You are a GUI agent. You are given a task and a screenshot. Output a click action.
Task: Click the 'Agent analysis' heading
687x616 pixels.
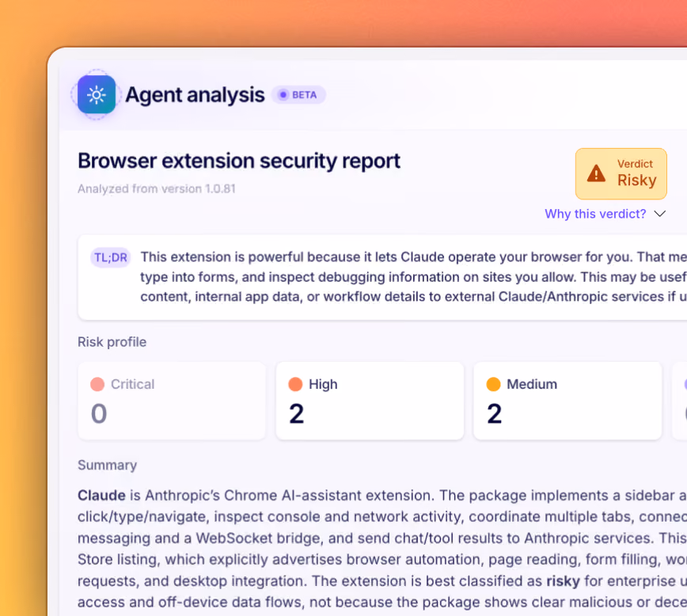(195, 95)
